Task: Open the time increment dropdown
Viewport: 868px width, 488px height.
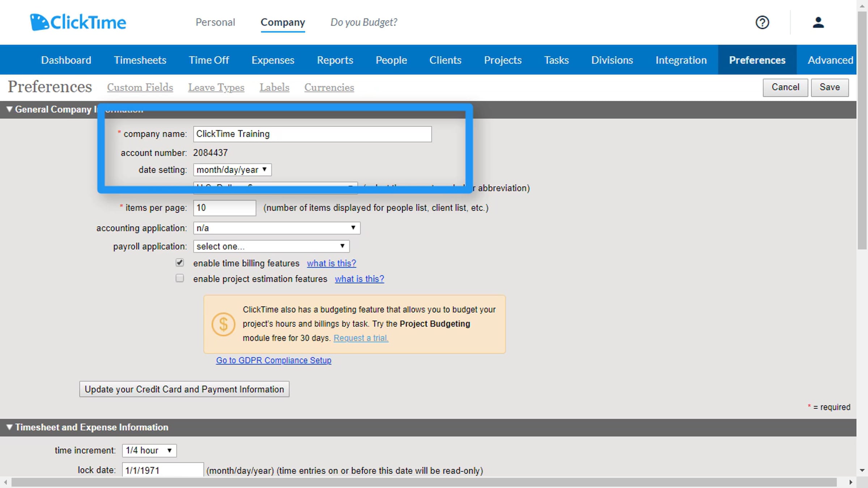Action: click(x=149, y=450)
